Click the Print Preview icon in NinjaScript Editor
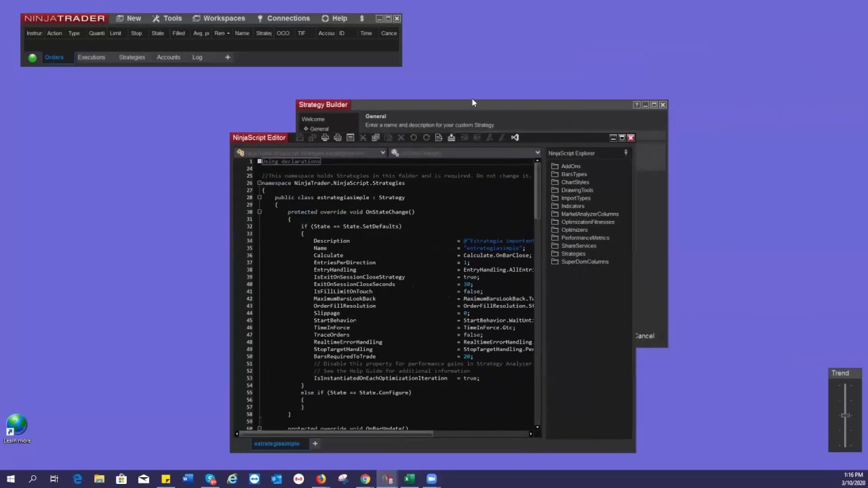This screenshot has height=488, width=868. (338, 138)
